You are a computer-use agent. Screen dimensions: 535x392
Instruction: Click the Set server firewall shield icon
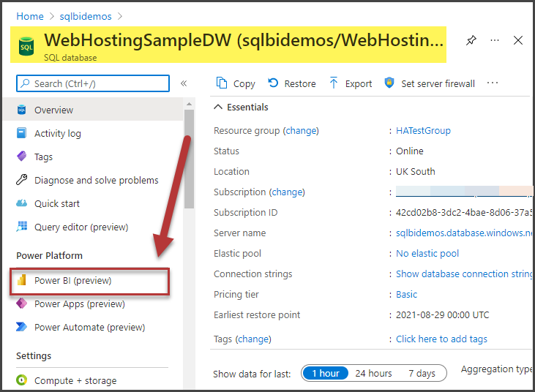pyautogui.click(x=389, y=83)
